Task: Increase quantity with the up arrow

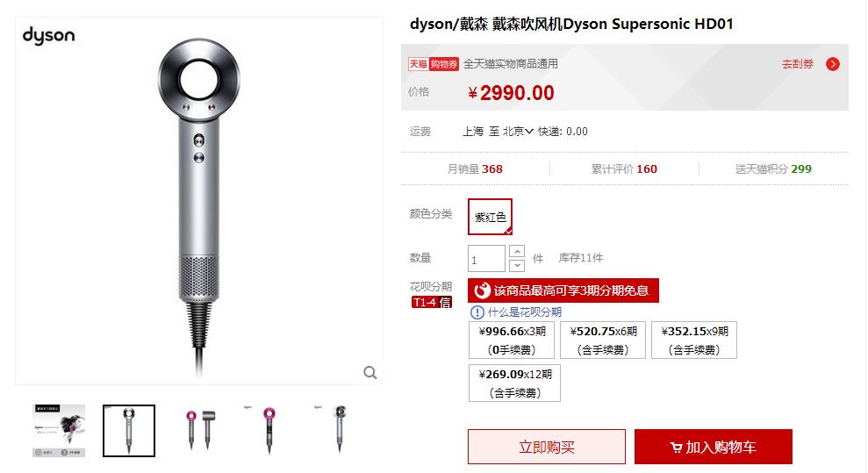Action: tap(516, 251)
